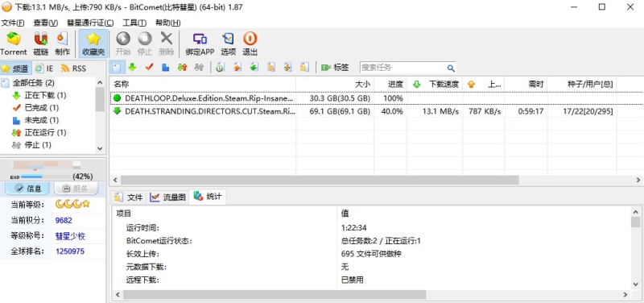Open the 工具(T) menu

(134, 23)
